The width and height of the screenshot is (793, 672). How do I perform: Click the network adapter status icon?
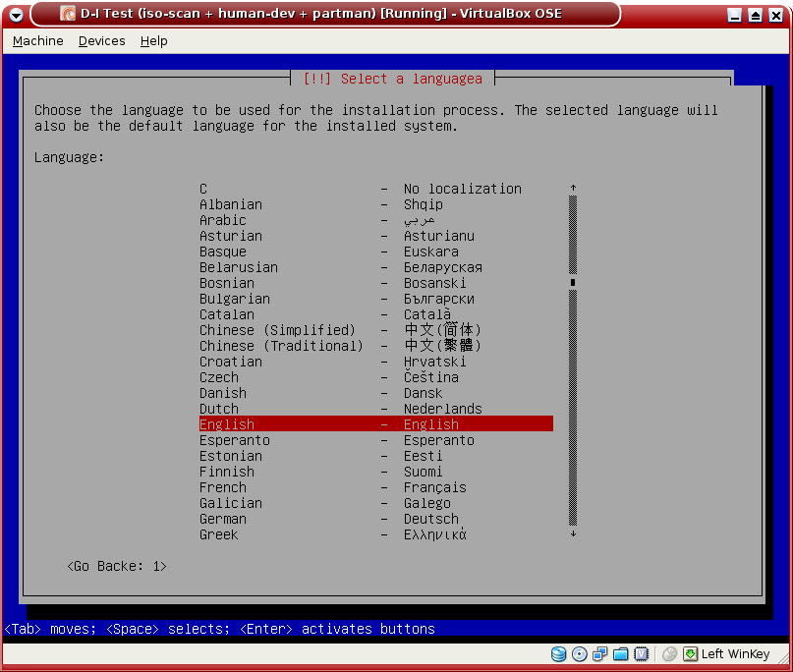600,653
